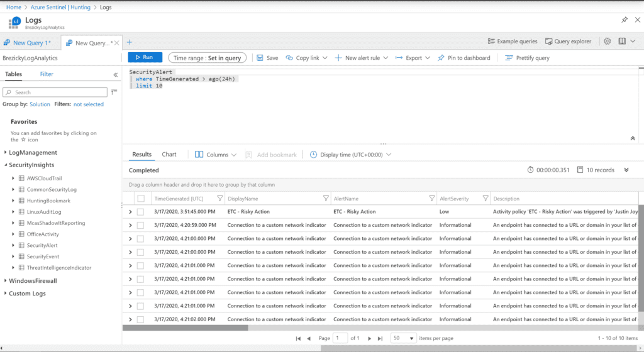Click results horizontal scrollbar
The width and height of the screenshot is (644, 352).
(x=186, y=327)
